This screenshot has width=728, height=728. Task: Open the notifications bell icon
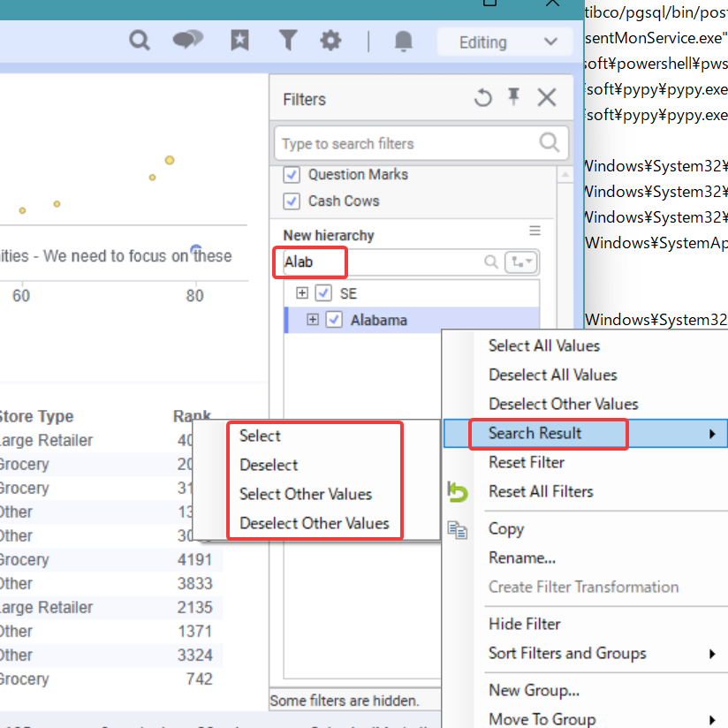[x=404, y=41]
